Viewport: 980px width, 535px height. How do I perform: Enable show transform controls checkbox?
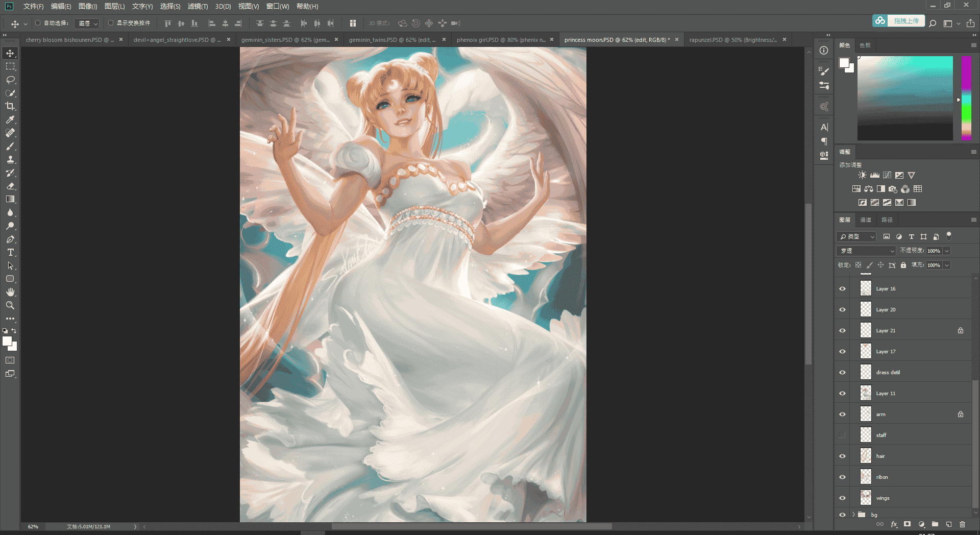click(x=111, y=23)
